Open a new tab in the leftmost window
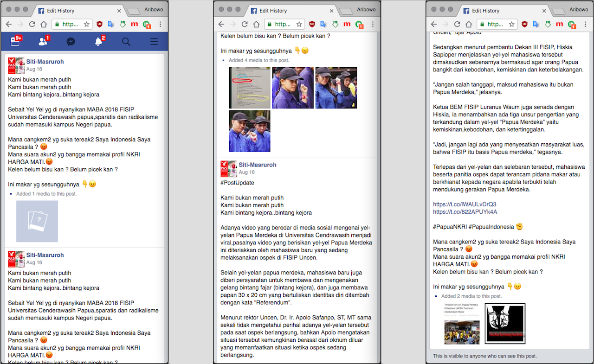 click(134, 11)
